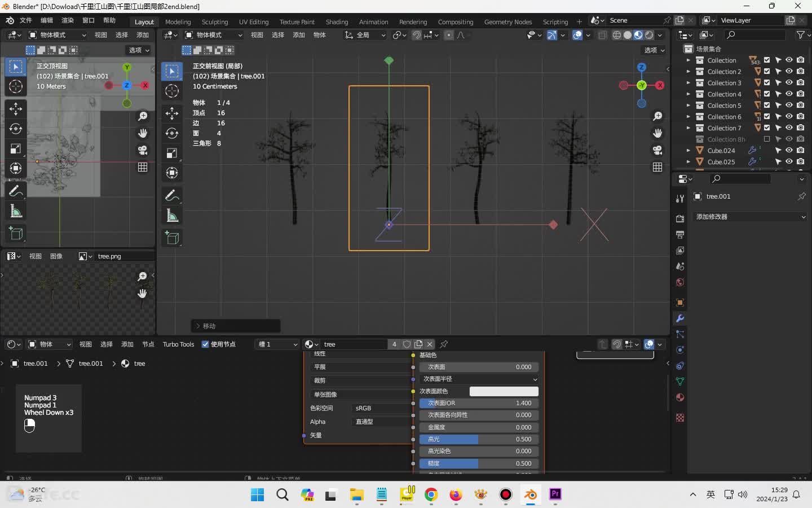Open Output properties tab
812x508 pixels.
[x=680, y=234]
